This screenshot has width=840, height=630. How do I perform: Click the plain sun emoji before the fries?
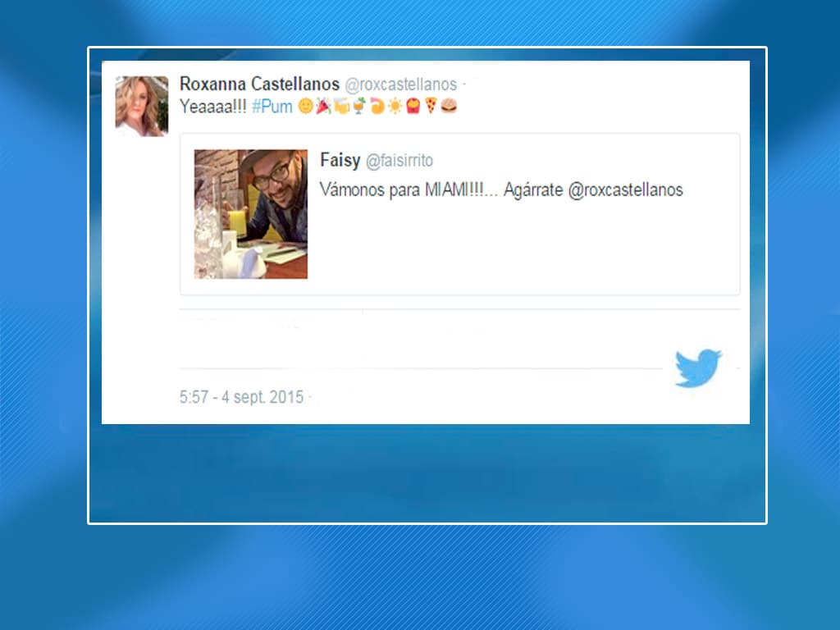[395, 106]
